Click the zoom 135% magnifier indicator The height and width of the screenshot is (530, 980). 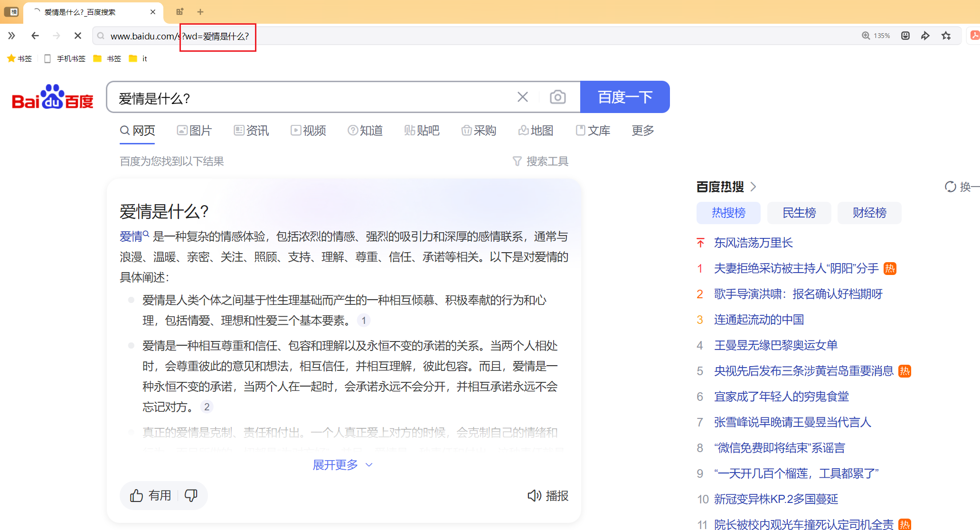(876, 36)
